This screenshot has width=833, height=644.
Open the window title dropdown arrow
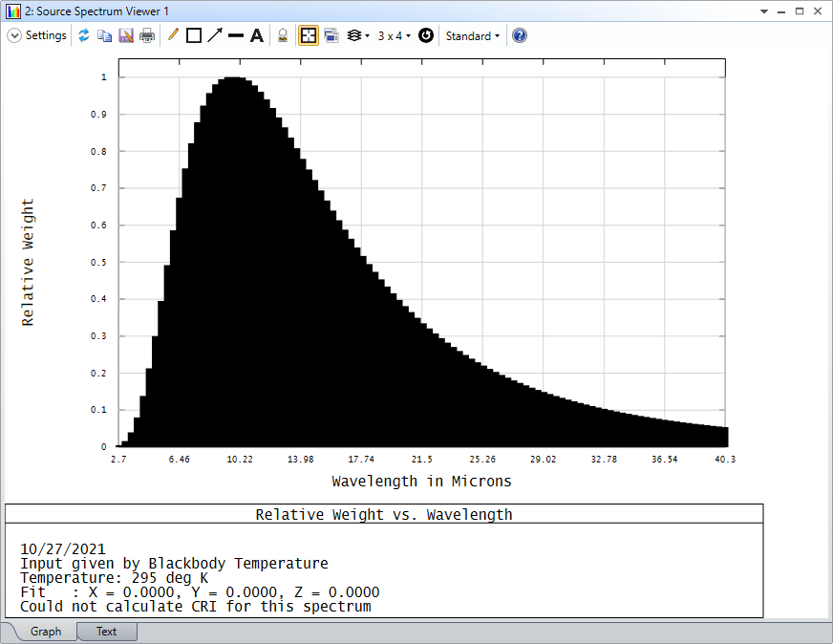(x=764, y=11)
